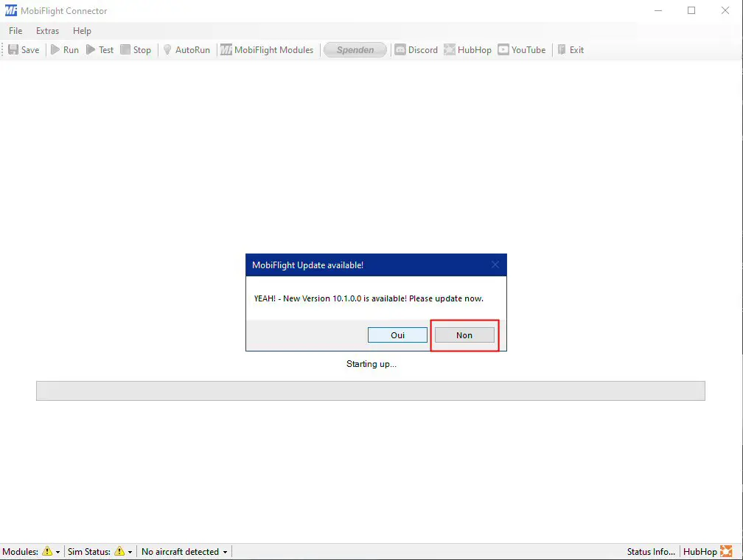Click the Exit toolbar icon

click(x=562, y=50)
